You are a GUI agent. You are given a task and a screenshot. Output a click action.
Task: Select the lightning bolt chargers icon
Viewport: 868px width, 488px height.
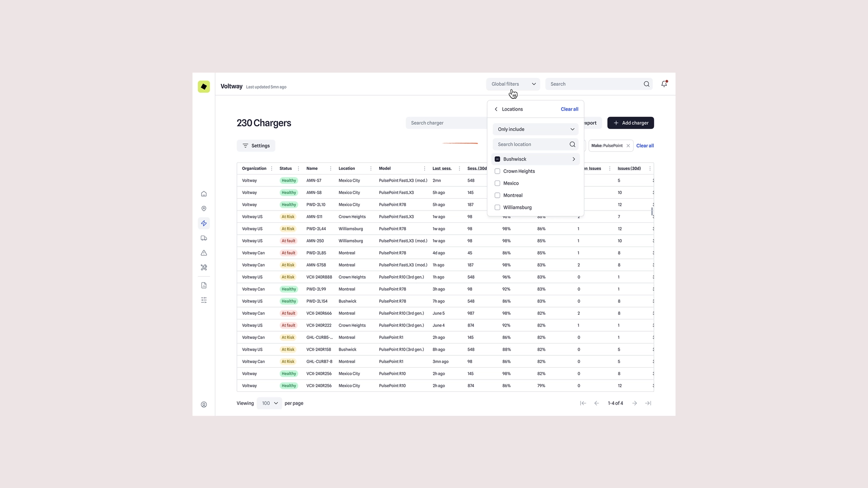[204, 223]
